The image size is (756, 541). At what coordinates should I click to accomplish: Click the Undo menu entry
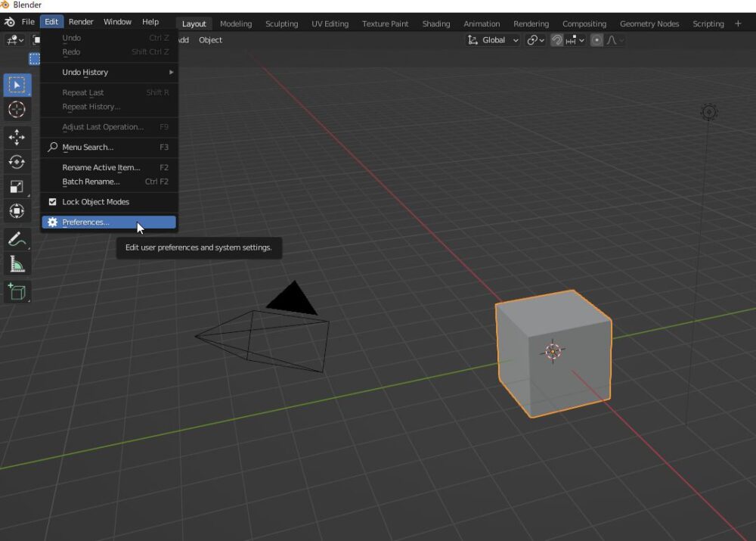coord(109,38)
